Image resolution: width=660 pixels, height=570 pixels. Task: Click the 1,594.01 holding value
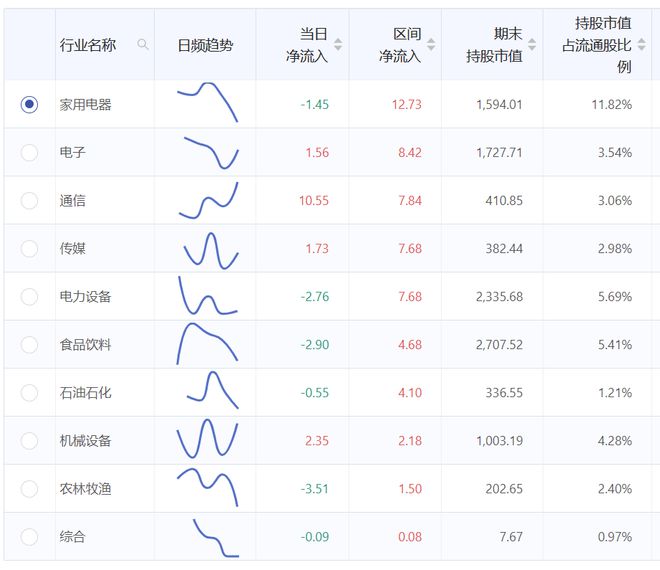pos(499,104)
